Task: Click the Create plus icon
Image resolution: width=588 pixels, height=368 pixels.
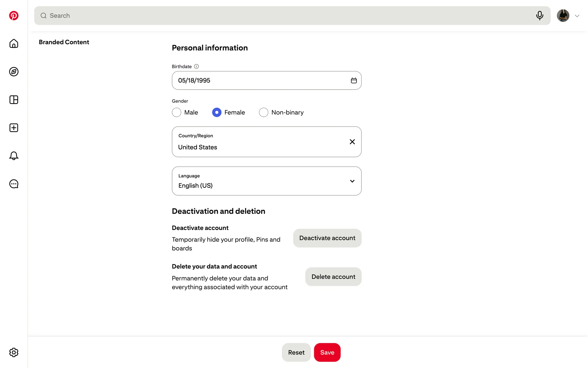Action: (14, 128)
